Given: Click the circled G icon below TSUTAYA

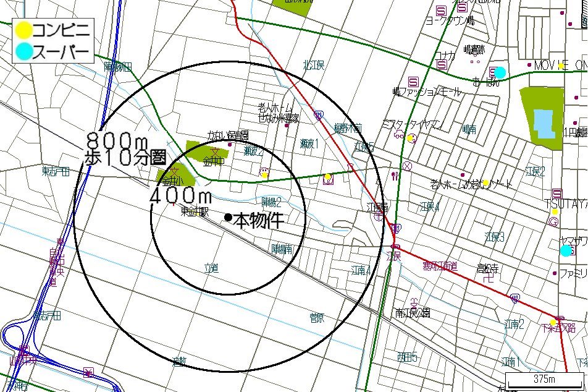Looking at the screenshot, I should pos(553,222).
